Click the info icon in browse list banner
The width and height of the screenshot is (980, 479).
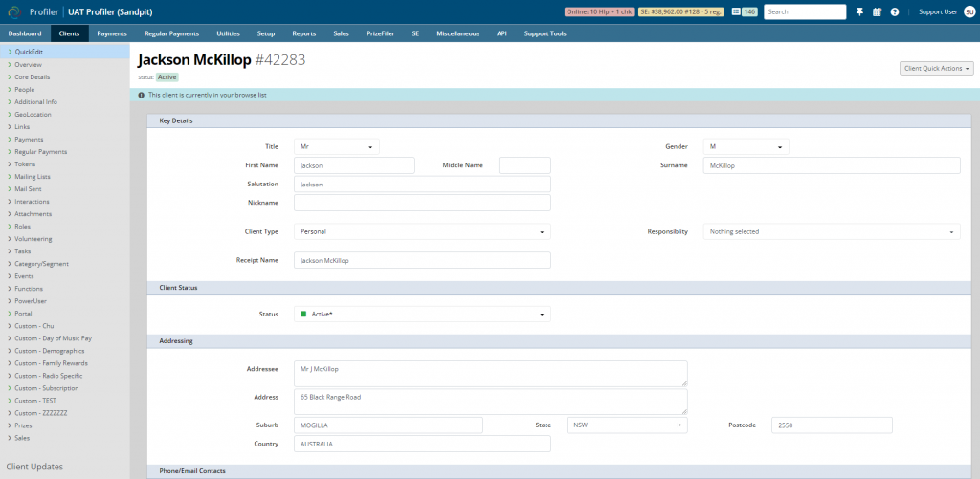(142, 95)
